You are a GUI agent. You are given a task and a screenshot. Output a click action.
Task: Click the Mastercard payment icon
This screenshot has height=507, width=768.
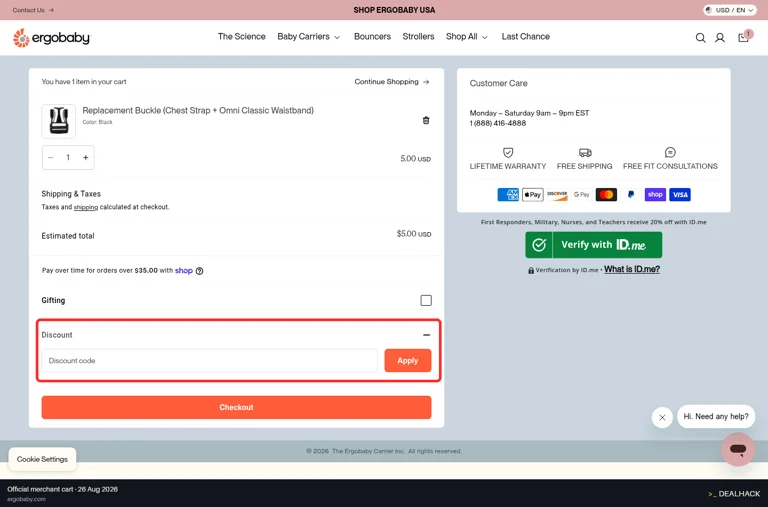[606, 194]
